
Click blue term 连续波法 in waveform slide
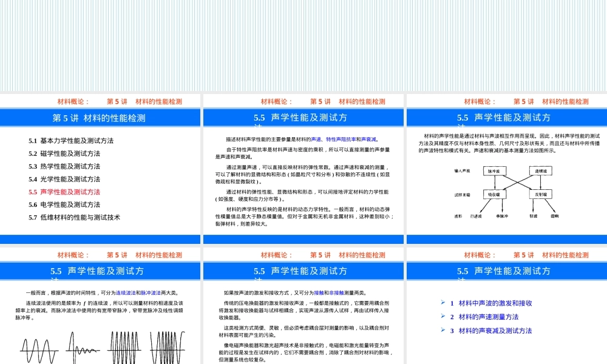point(126,293)
